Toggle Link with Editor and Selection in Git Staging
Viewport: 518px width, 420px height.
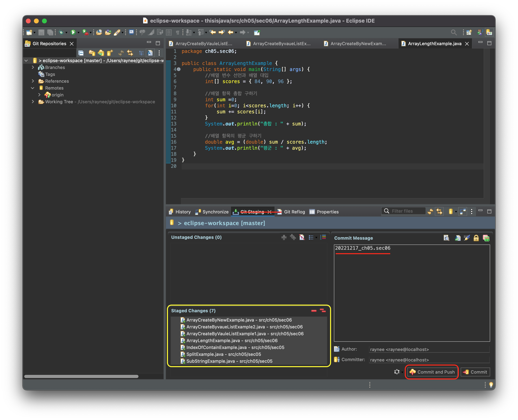point(439,211)
